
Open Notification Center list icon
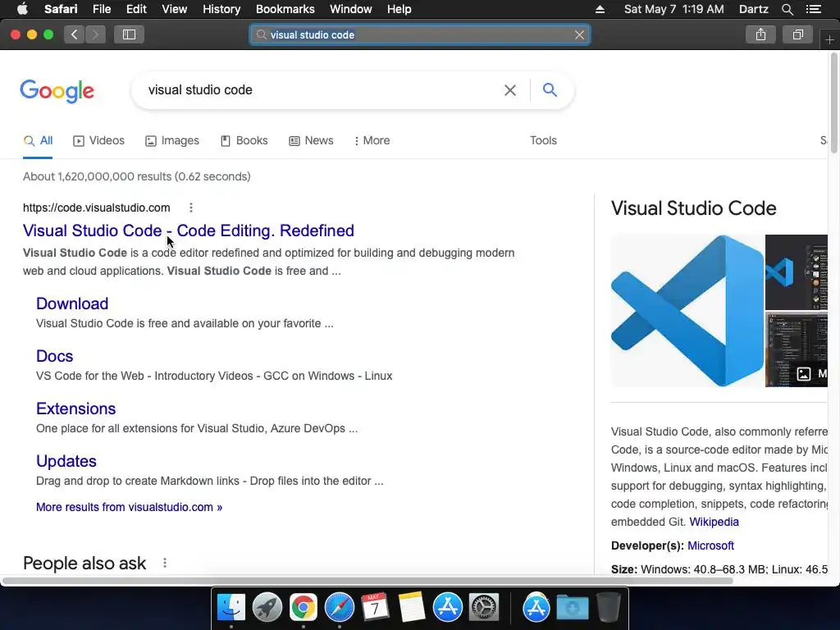tap(813, 9)
